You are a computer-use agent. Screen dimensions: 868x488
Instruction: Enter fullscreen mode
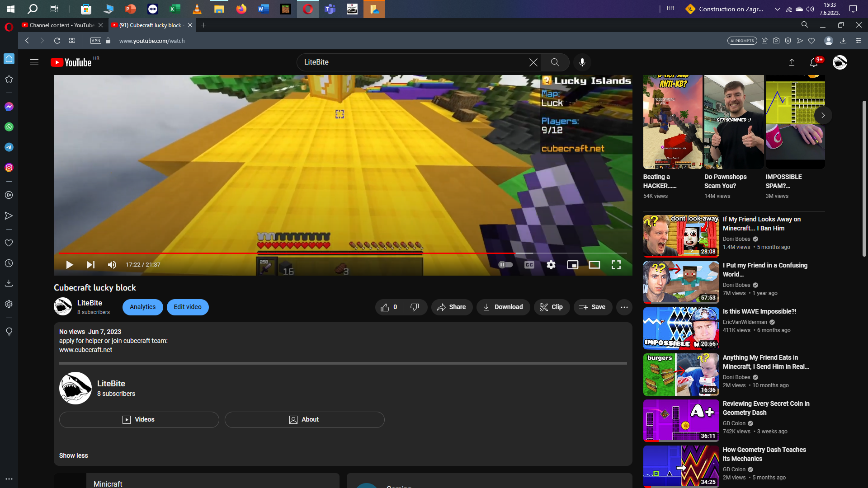click(616, 265)
